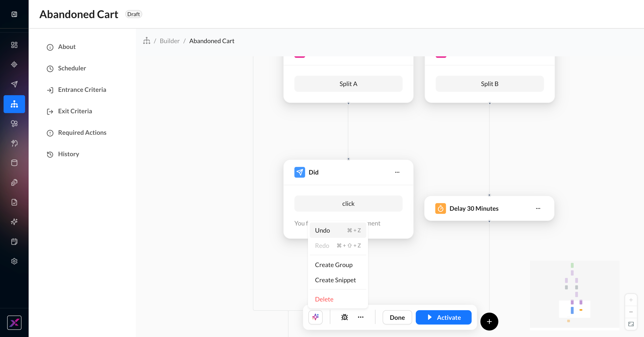Viewport: 644px width, 337px height.
Task: Open the Entrance Criteria section
Action: pos(76,90)
